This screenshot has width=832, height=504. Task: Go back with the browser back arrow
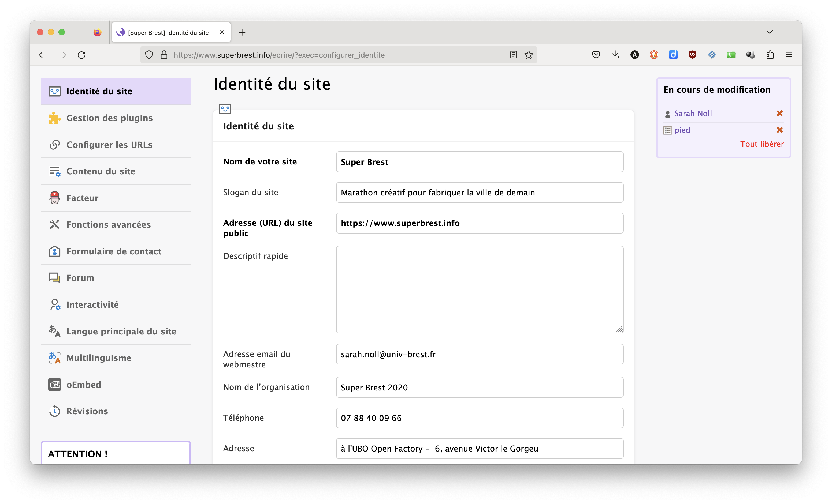coord(43,55)
